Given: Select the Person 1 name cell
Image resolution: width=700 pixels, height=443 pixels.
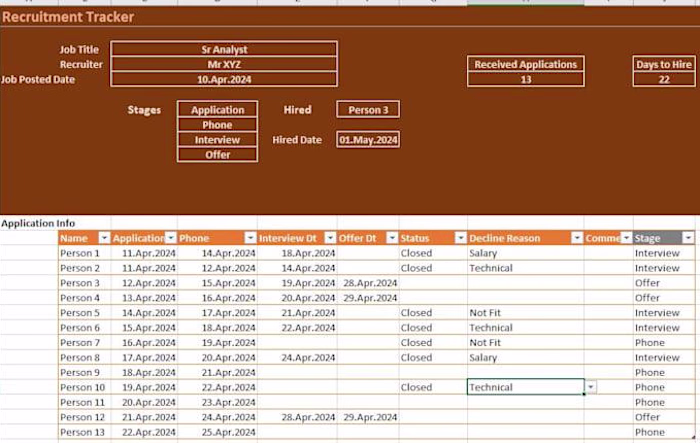Looking at the screenshot, I should pos(84,253).
